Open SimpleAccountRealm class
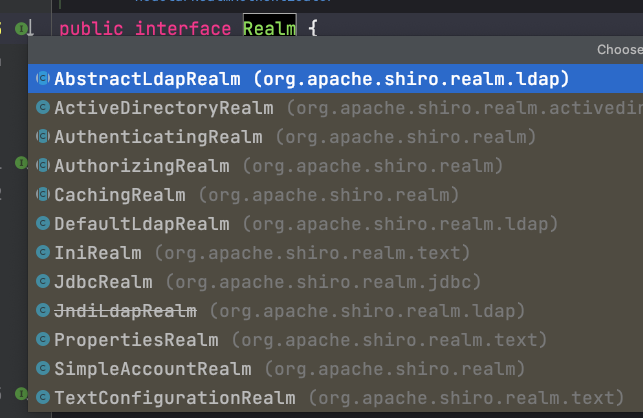This screenshot has height=418, width=643. [335, 369]
